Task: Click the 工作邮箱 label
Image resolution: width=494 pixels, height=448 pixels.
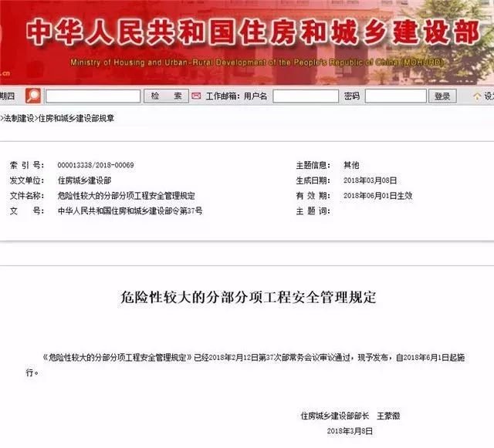Action: (x=223, y=96)
